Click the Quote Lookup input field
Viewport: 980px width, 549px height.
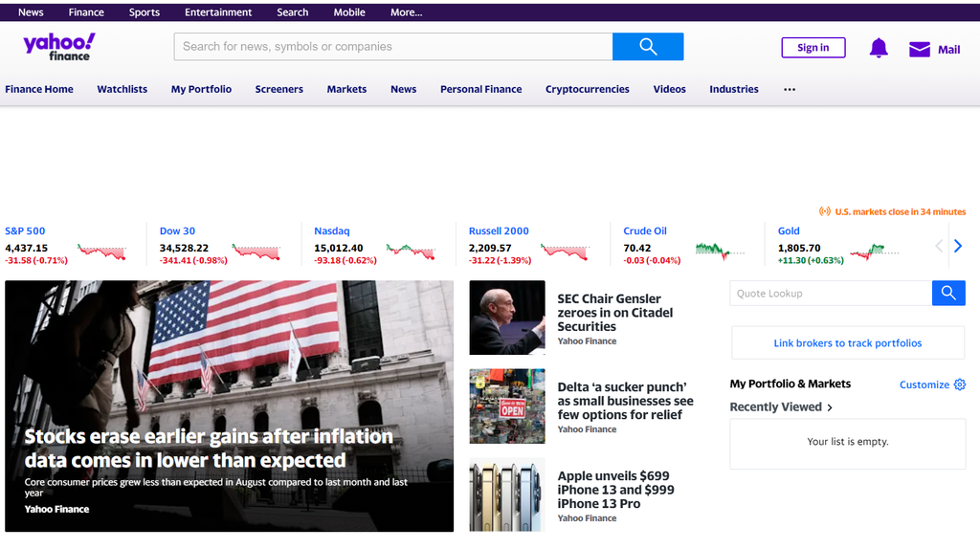coord(831,293)
